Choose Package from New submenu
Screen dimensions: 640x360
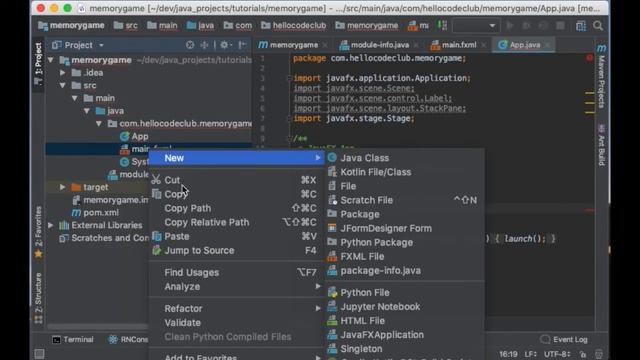pyautogui.click(x=405, y=214)
